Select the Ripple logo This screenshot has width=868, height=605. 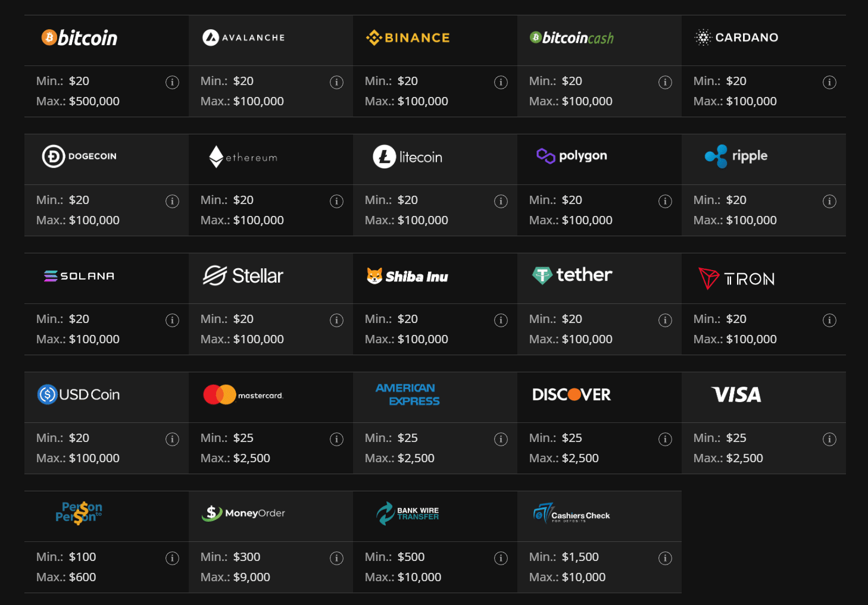pos(736,156)
